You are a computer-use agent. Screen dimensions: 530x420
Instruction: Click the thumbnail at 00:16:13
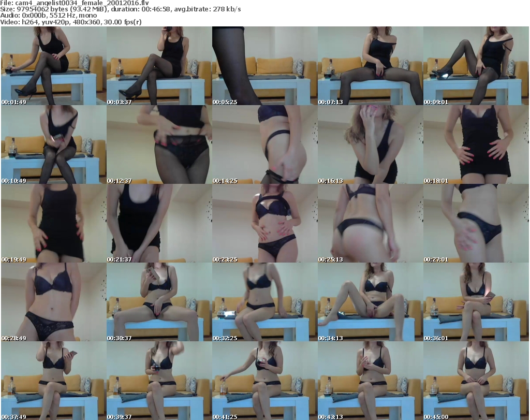tap(370, 144)
